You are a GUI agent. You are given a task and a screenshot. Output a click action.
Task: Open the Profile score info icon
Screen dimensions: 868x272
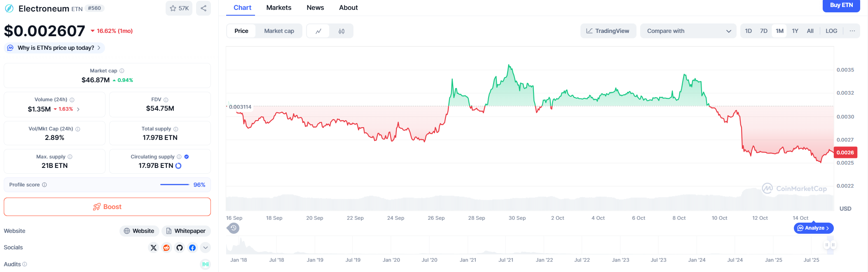click(44, 185)
